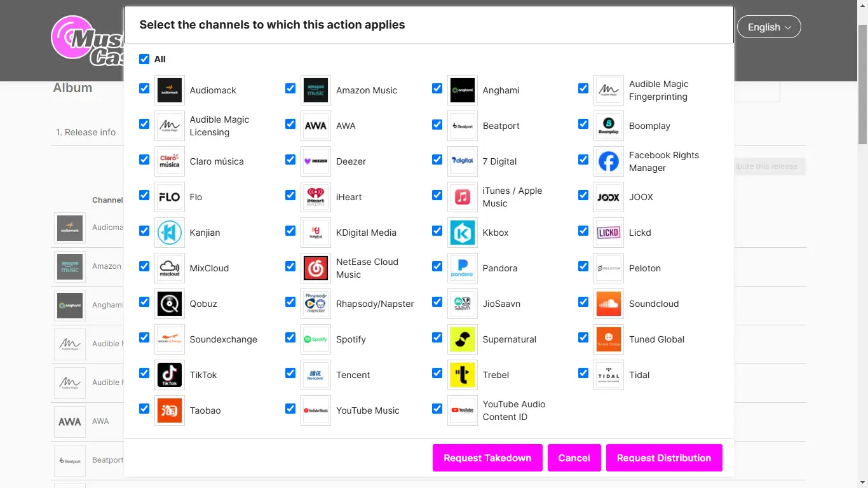
Task: Open the 1. Release info tab
Action: coord(86,132)
